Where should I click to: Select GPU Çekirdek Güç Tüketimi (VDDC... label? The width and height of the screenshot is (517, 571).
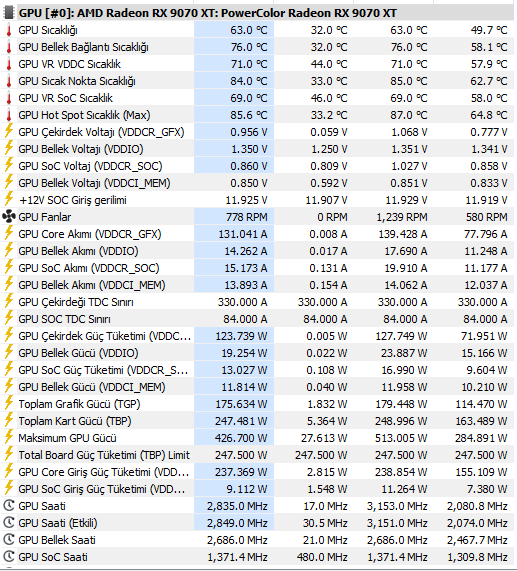pyautogui.click(x=104, y=336)
